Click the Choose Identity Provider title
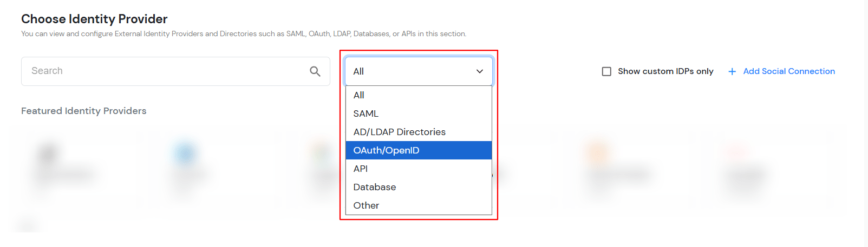The height and width of the screenshot is (247, 868). click(x=94, y=19)
